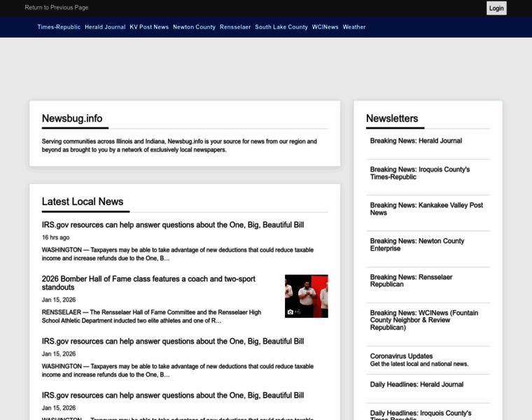Image resolution: width=532 pixels, height=420 pixels.
Task: Select Breaking News: Rensselaer Republican
Action: tap(411, 281)
